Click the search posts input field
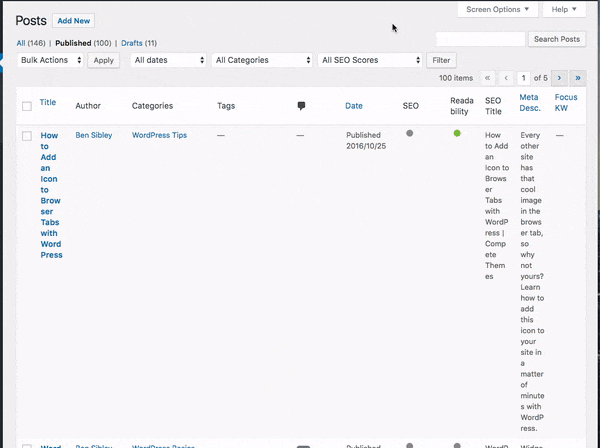The height and width of the screenshot is (448, 600). click(481, 39)
